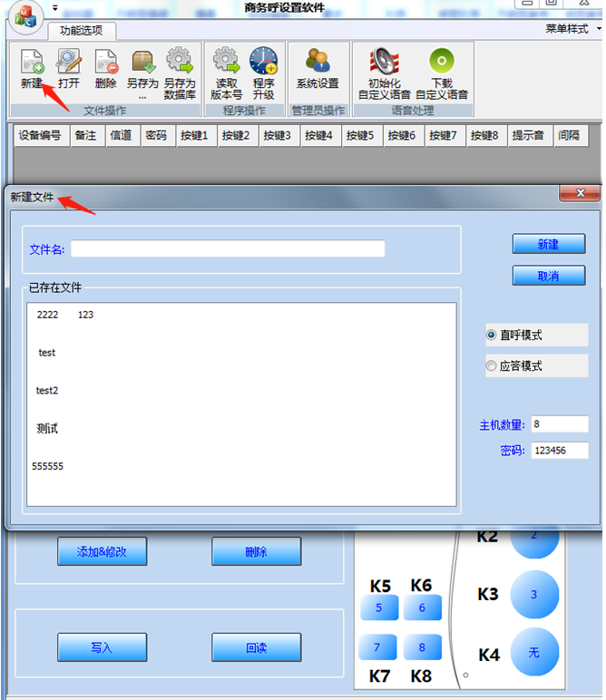Image resolution: width=606 pixels, height=700 pixels.
Task: Click the 读取版本号 icon
Action: (x=226, y=63)
